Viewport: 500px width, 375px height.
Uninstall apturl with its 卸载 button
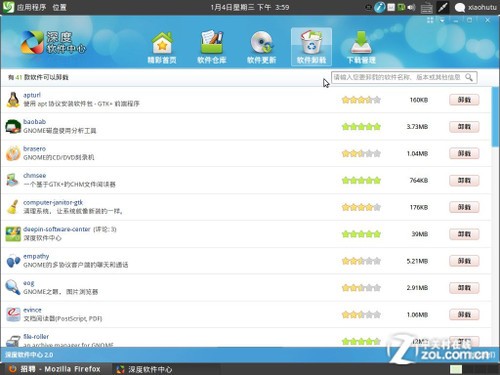coord(464,100)
